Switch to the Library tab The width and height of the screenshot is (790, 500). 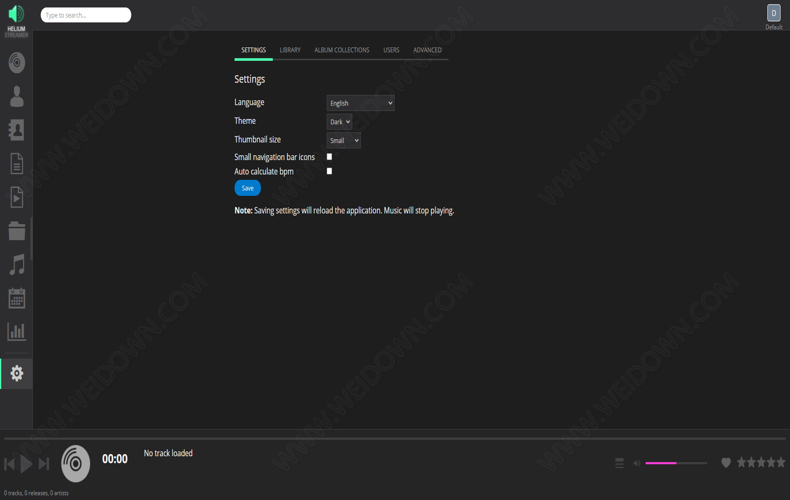tap(290, 50)
